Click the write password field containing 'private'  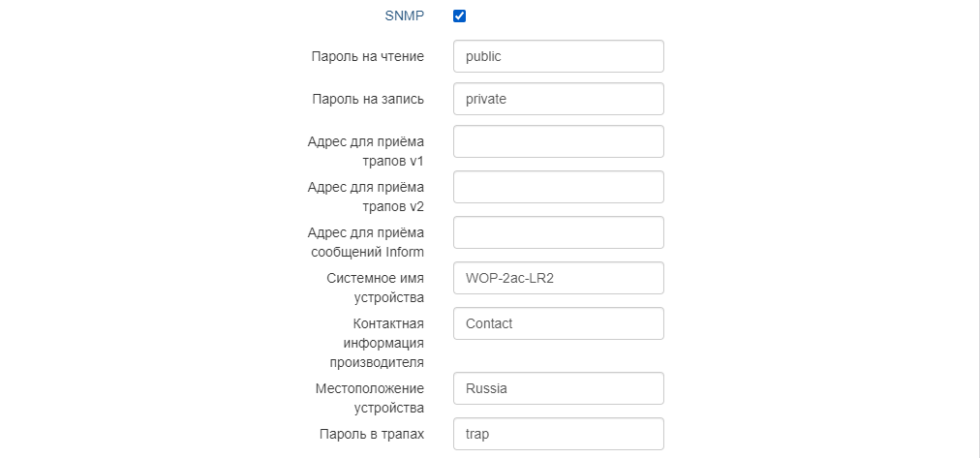click(558, 99)
